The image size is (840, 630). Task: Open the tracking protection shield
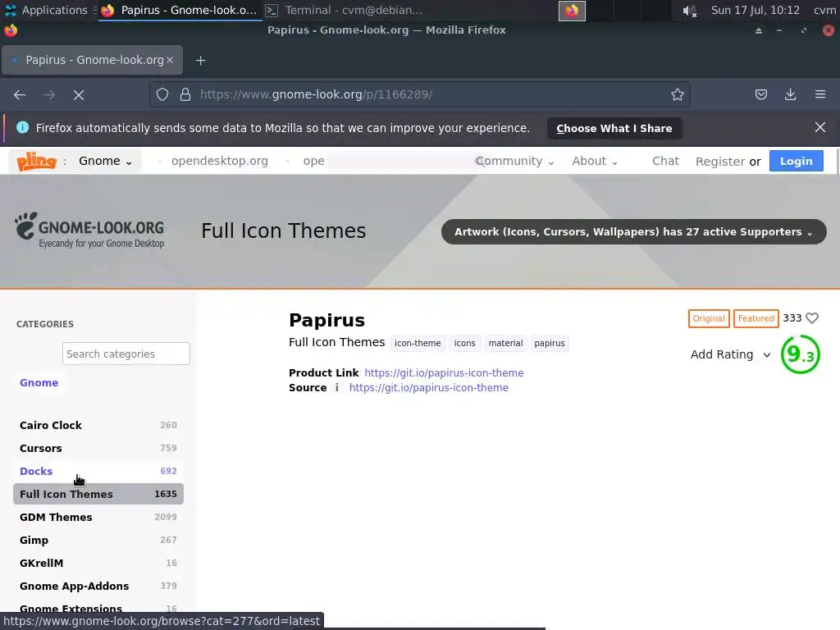pyautogui.click(x=162, y=95)
